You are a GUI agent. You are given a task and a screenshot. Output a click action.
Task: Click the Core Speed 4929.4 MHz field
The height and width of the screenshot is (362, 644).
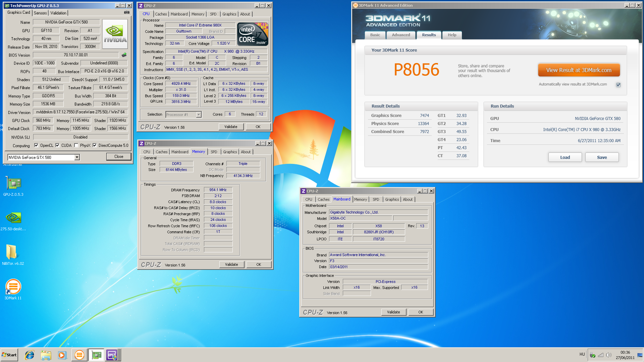tap(181, 84)
